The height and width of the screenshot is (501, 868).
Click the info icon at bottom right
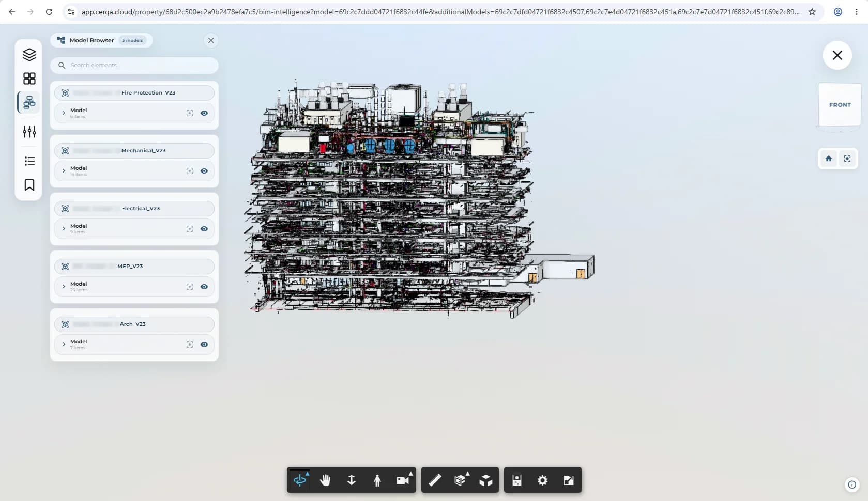pyautogui.click(x=852, y=484)
